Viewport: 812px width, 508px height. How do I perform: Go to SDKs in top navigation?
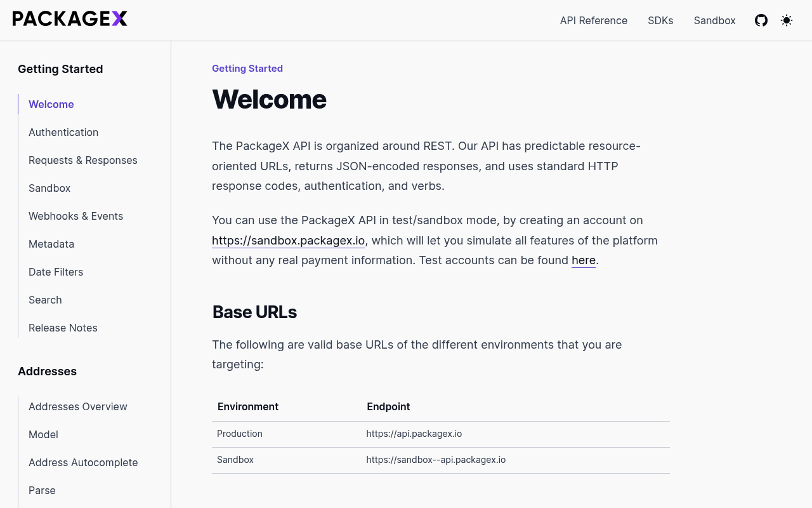pyautogui.click(x=660, y=20)
